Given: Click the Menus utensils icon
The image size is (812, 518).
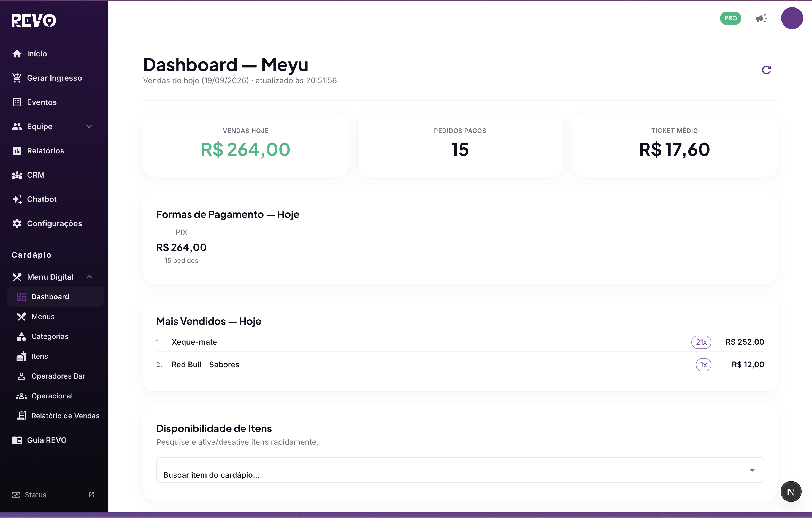Looking at the screenshot, I should [x=21, y=317].
